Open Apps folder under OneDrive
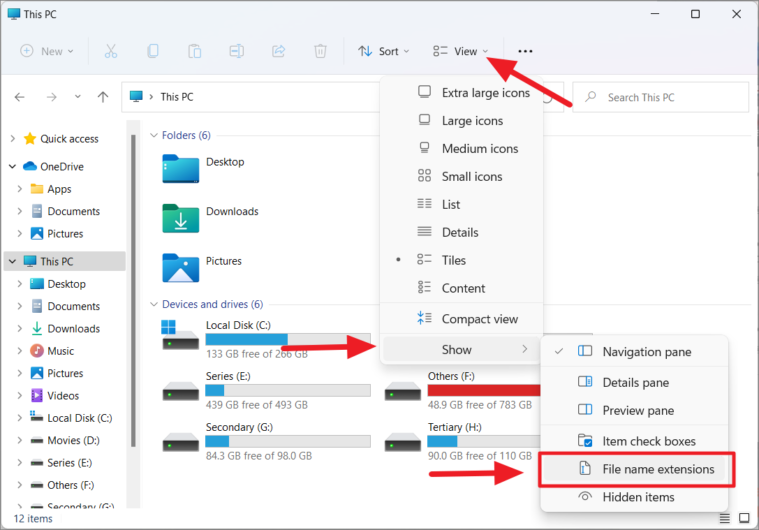 click(x=59, y=189)
